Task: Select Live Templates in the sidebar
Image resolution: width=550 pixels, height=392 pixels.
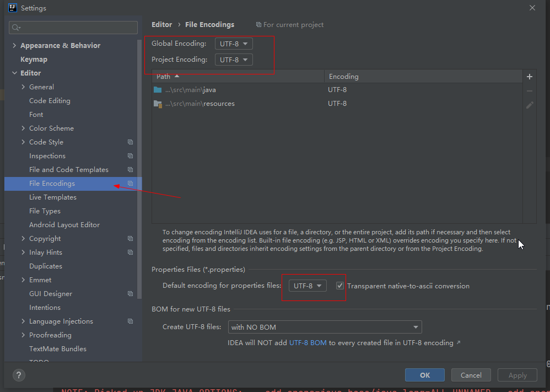Action: click(53, 197)
